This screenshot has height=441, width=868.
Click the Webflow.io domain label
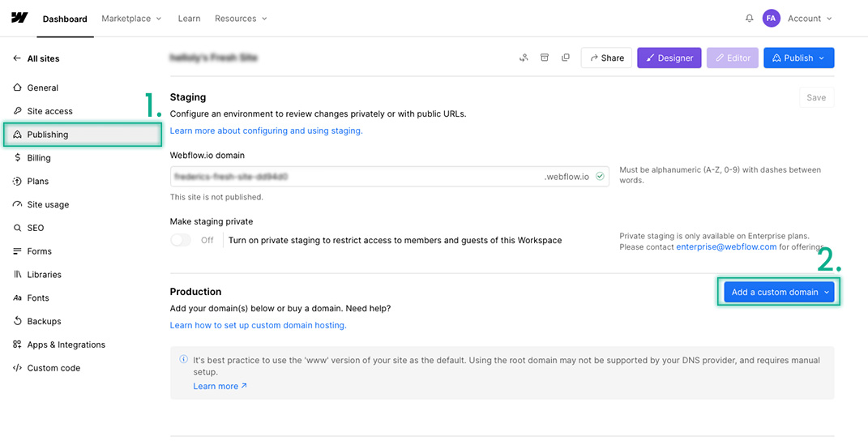pos(207,156)
